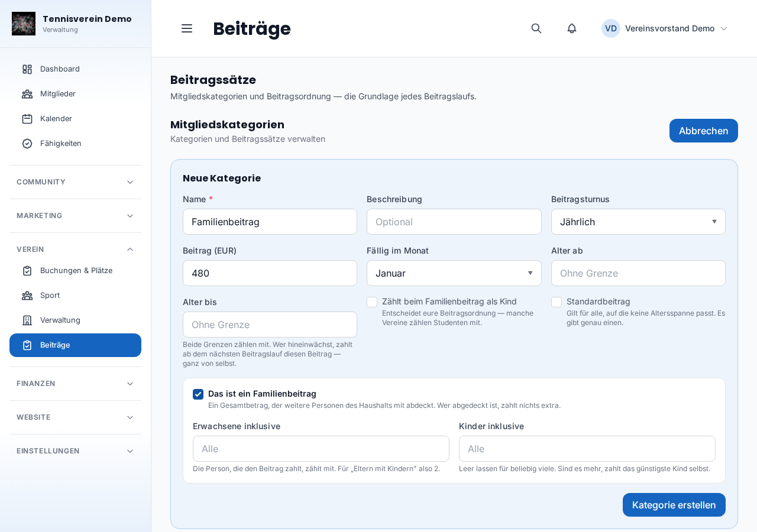The width and height of the screenshot is (757, 532).
Task: Click the Abbrechen button
Action: (704, 131)
